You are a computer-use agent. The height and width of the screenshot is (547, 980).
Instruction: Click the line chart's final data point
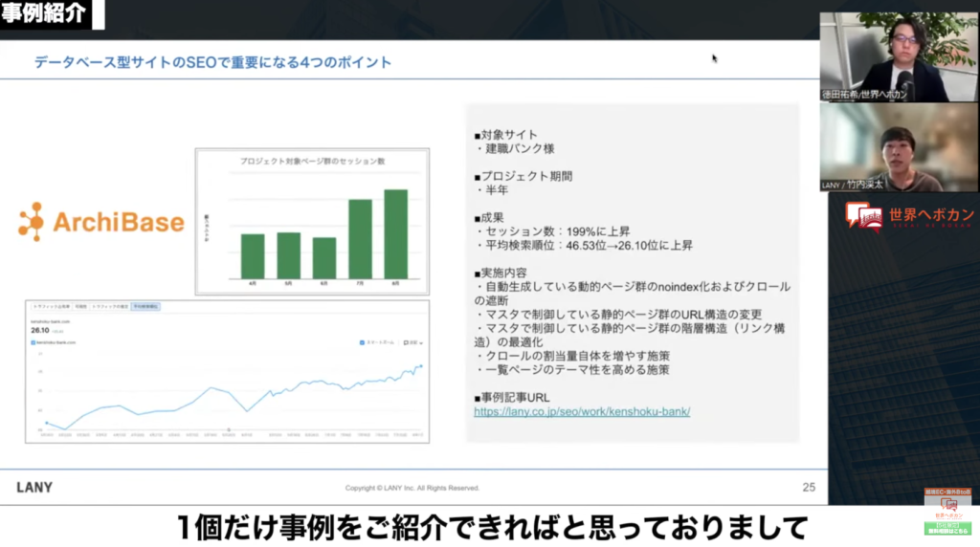tap(421, 366)
